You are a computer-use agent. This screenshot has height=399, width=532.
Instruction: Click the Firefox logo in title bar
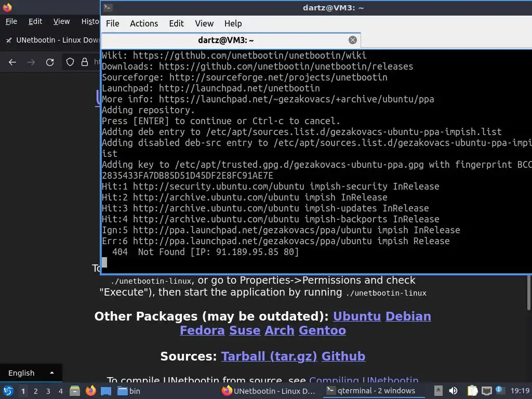point(7,7)
